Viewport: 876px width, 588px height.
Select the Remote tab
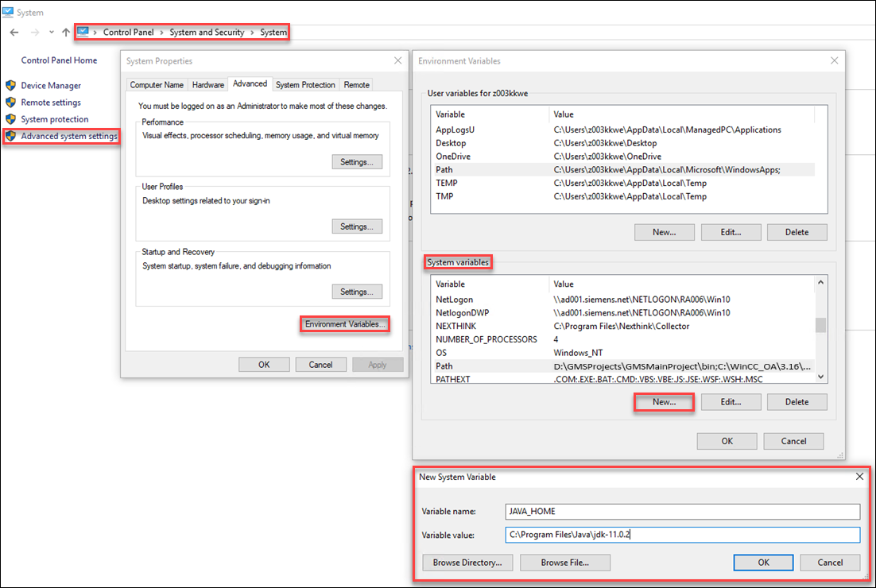point(356,84)
